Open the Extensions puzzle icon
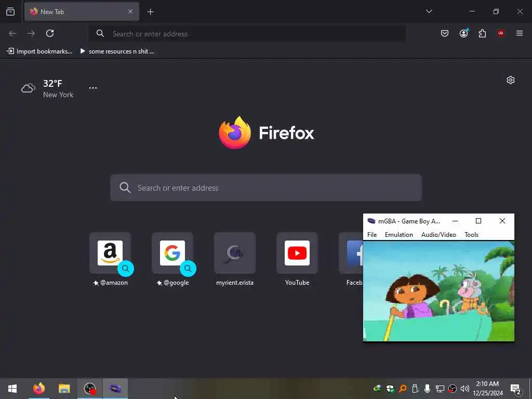This screenshot has height=399, width=532. 482,33
